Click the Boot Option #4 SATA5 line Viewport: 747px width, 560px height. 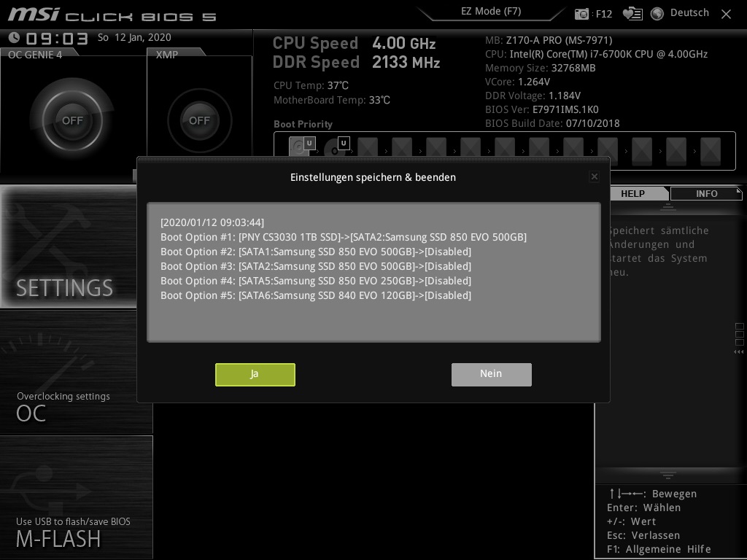tap(316, 281)
